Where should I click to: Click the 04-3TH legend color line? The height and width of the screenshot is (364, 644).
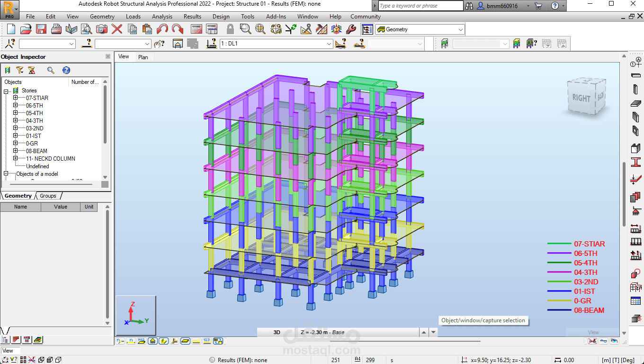coord(559,273)
